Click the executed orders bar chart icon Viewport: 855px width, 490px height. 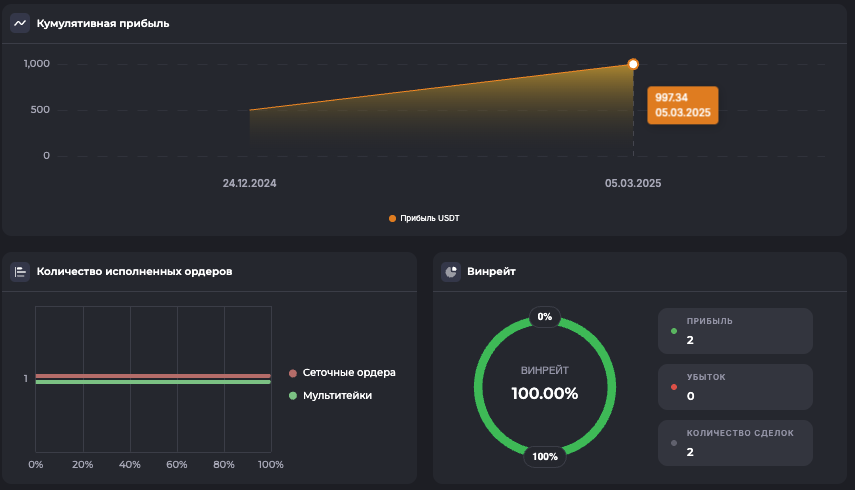(x=20, y=271)
